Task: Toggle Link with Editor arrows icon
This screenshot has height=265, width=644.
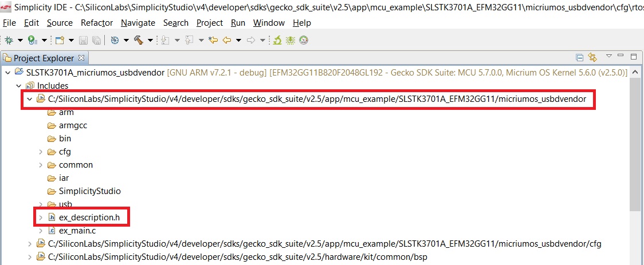Action: point(592,58)
